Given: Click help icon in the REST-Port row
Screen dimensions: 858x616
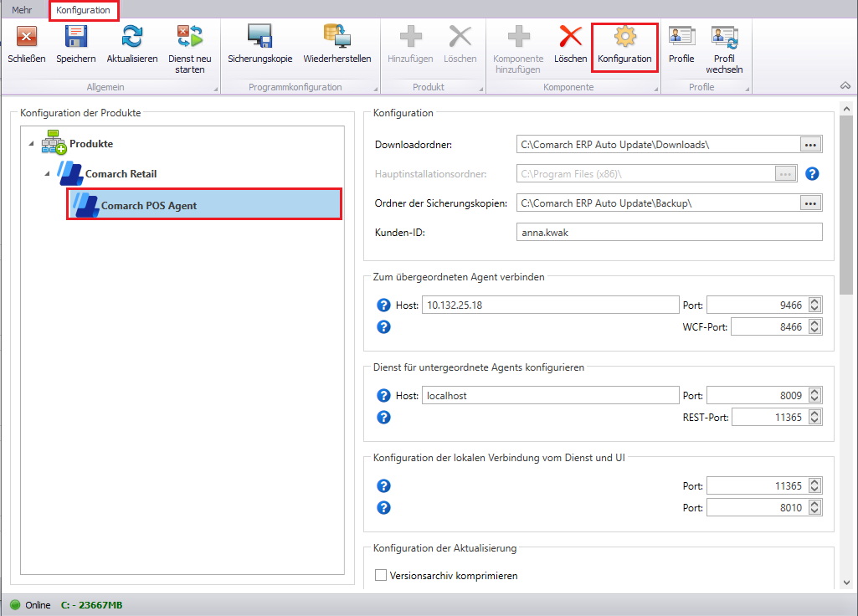Looking at the screenshot, I should (383, 418).
